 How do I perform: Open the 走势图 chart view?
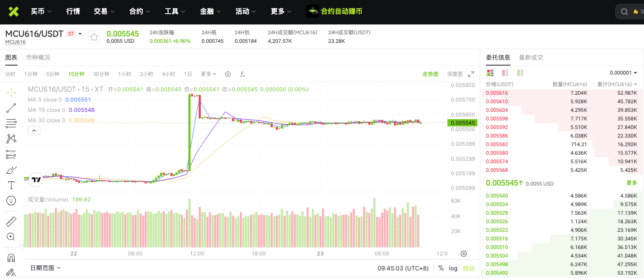[430, 74]
